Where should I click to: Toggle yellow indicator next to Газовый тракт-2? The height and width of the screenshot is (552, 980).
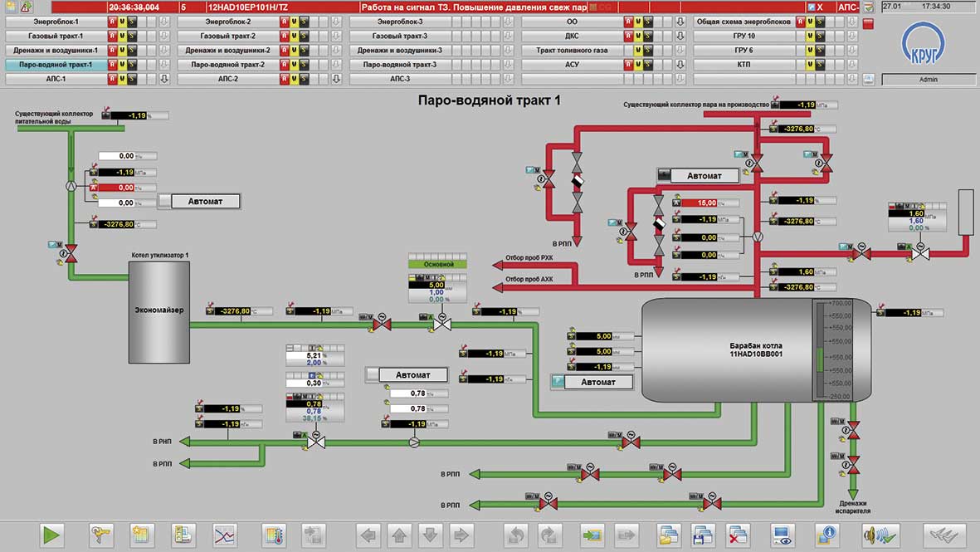click(x=294, y=36)
